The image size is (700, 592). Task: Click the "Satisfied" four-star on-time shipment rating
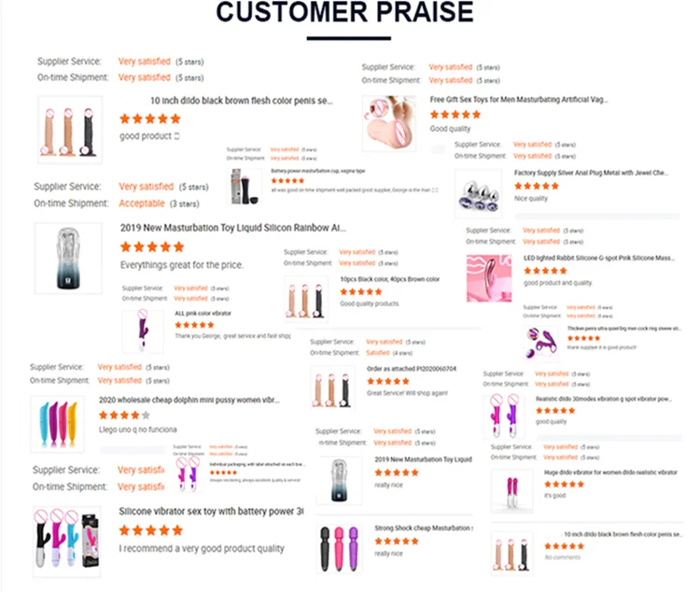point(378,353)
